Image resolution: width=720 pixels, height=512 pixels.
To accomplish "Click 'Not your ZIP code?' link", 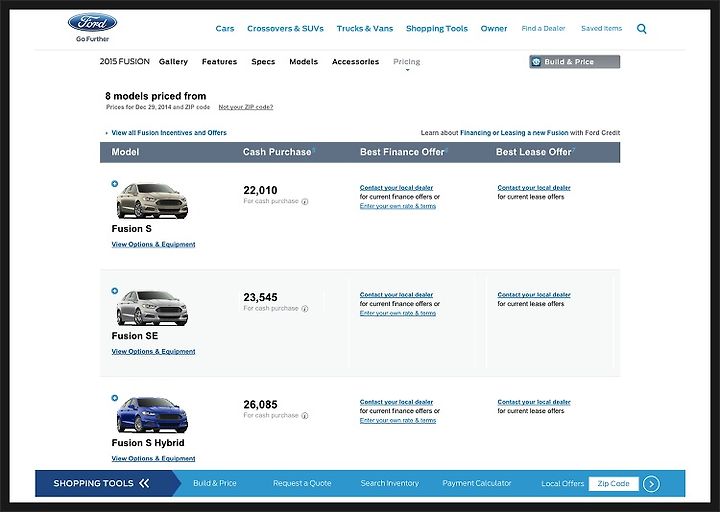I will [x=246, y=107].
